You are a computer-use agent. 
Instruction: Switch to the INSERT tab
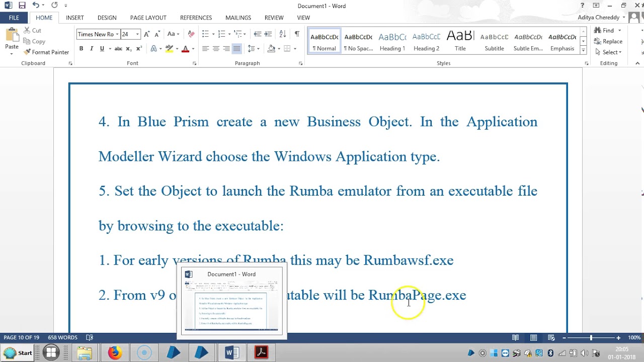pyautogui.click(x=74, y=18)
